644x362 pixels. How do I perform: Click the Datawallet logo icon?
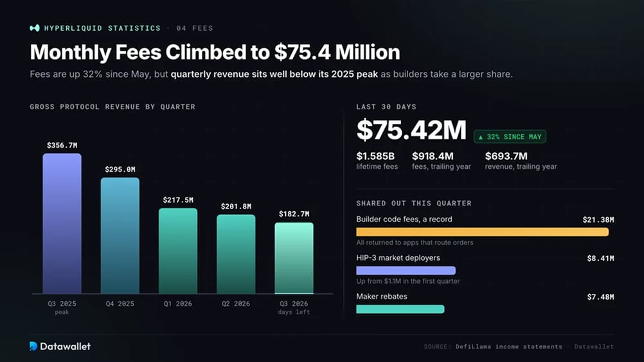(33, 347)
